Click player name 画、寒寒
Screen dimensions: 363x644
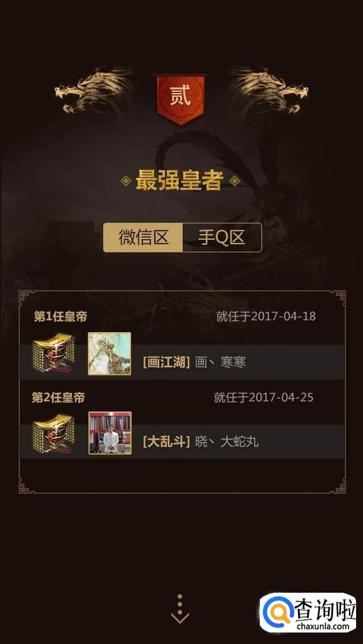coord(220,363)
